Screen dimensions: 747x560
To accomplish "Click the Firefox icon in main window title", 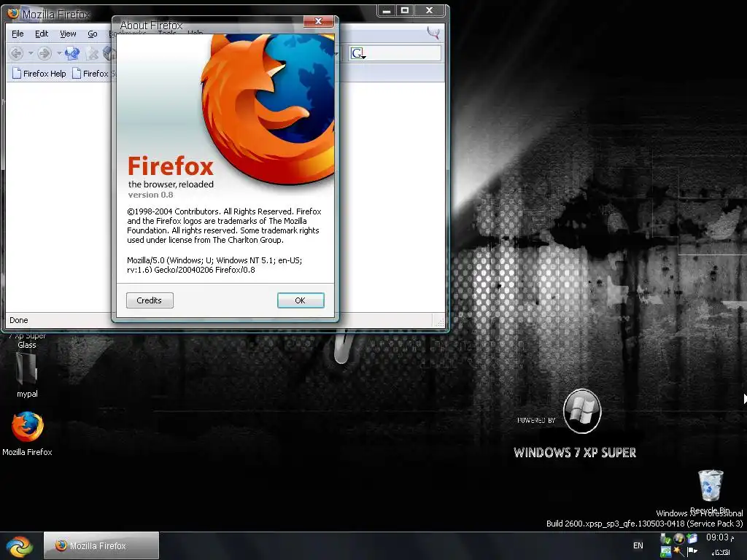I will point(13,13).
